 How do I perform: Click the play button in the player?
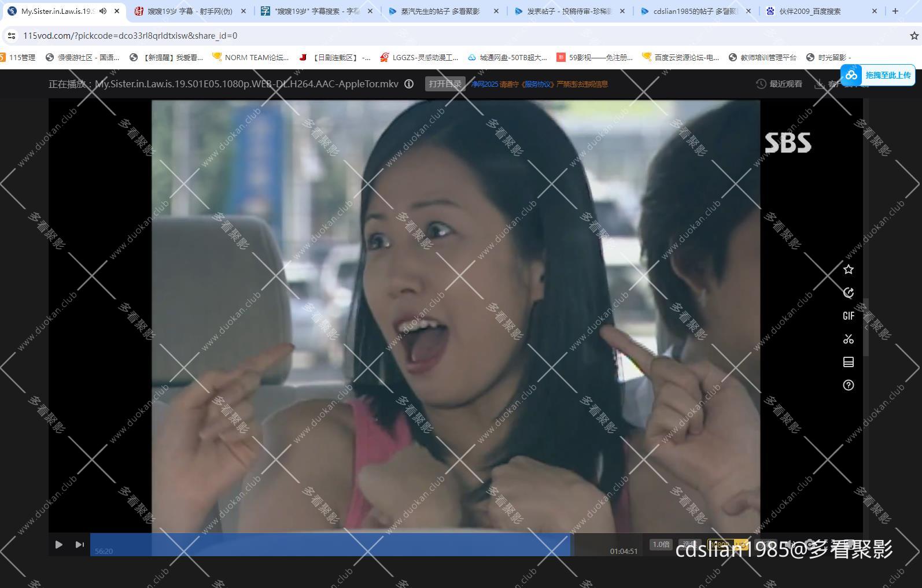[58, 545]
